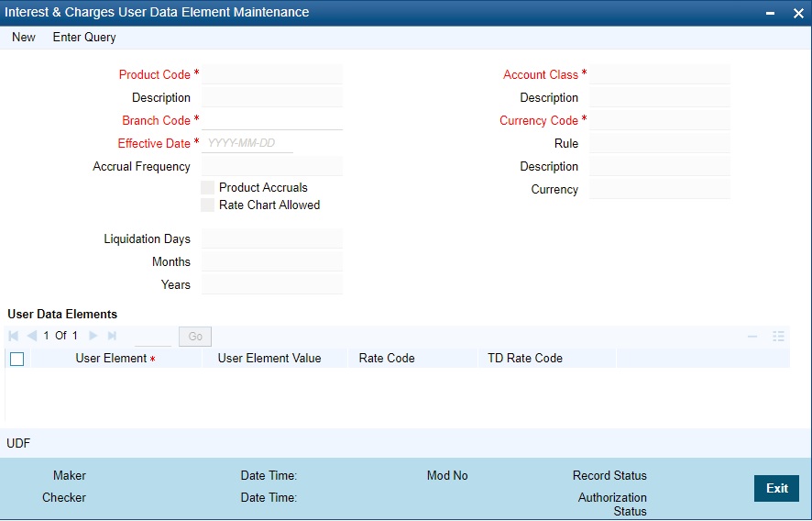Remove row with the minus icon
Screen dimensions: 812x521
coord(752,337)
